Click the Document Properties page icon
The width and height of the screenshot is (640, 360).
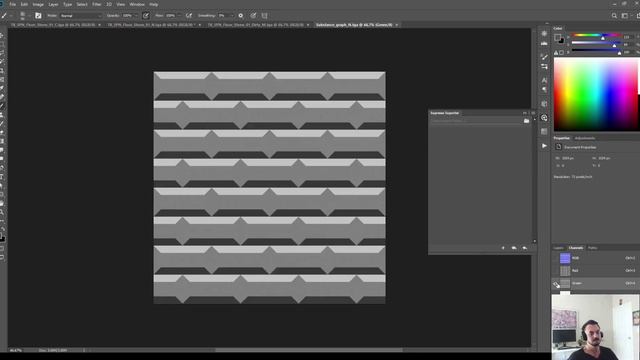(558, 147)
